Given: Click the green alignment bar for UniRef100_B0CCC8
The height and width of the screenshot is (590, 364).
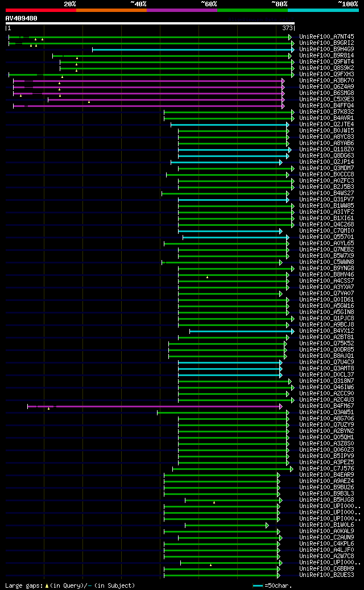Looking at the screenshot, I should click(x=226, y=175).
